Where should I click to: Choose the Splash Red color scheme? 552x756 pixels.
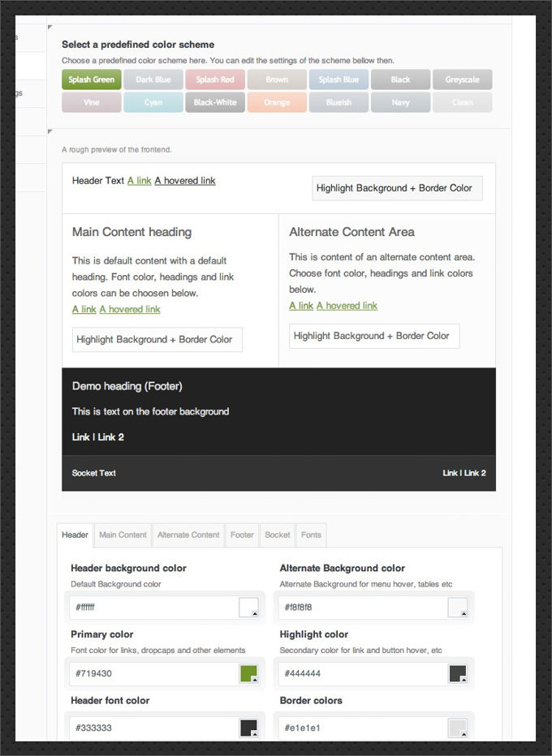pos(214,79)
